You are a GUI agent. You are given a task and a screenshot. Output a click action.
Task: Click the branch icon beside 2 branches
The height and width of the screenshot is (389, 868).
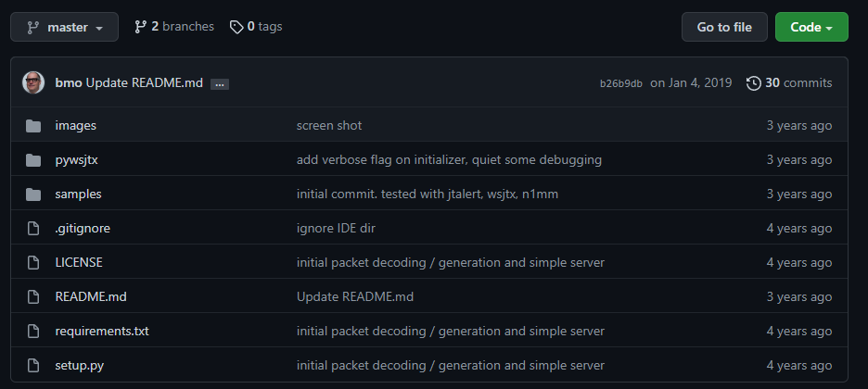point(141,27)
